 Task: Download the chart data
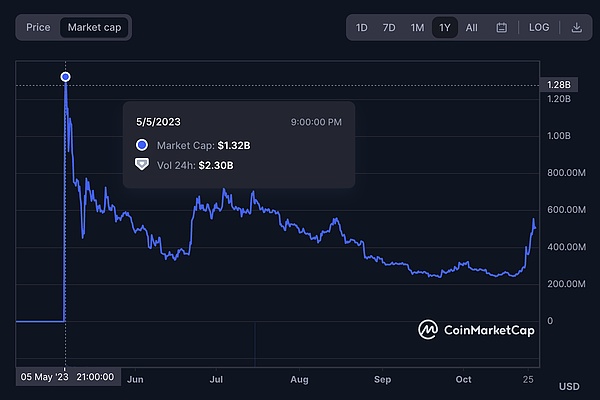coord(576,28)
